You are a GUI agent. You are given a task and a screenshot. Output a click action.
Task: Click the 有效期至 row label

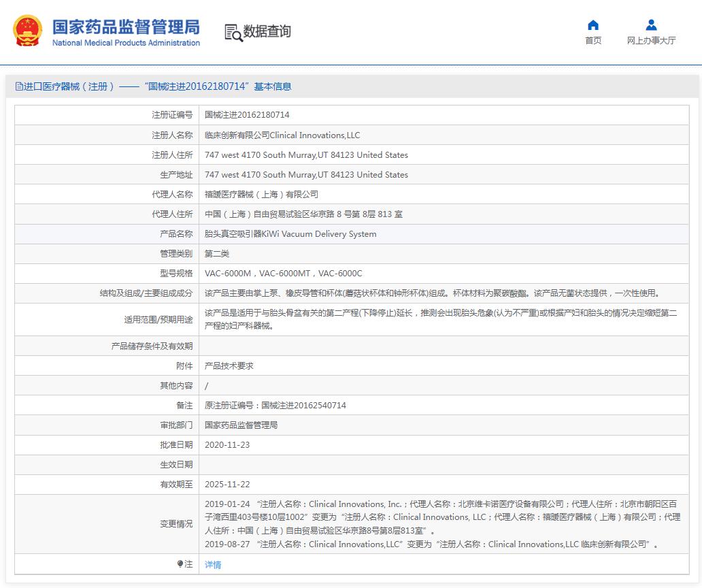pos(176,484)
